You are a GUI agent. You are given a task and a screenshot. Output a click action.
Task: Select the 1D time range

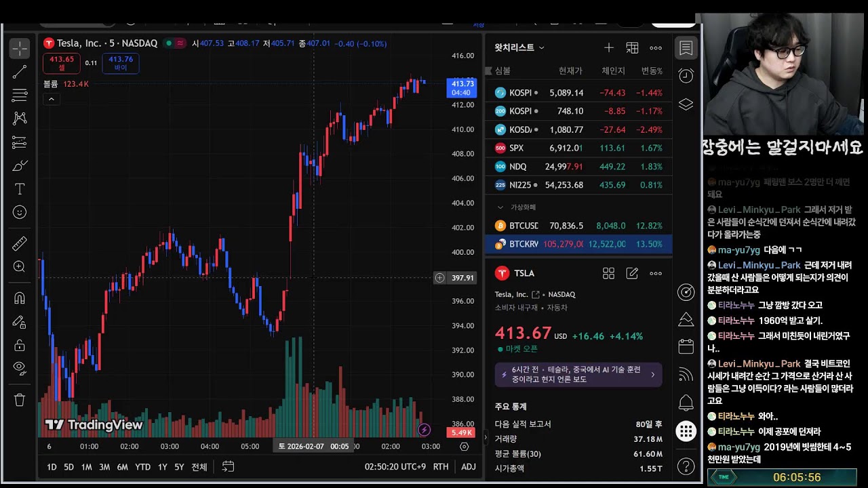click(52, 467)
